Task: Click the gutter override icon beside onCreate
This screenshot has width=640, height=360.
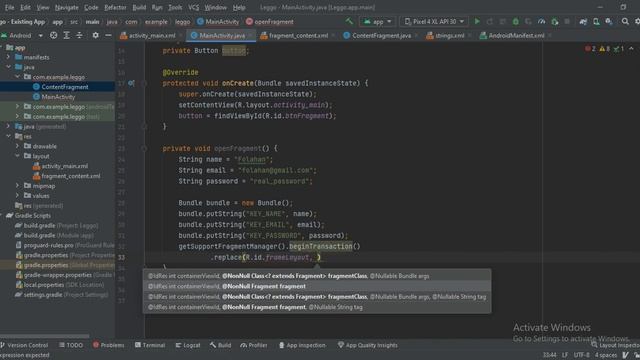Action: click(131, 83)
